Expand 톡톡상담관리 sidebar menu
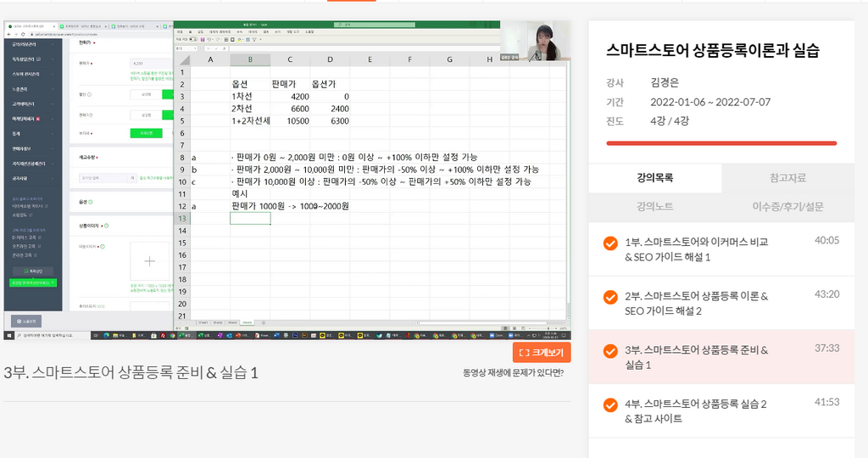Screen dimensions: 868x458 [33, 59]
